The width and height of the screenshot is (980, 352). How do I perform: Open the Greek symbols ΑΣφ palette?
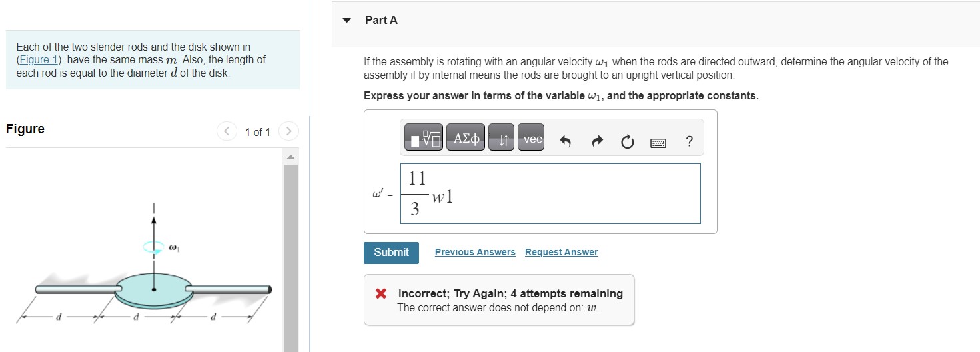coord(466,139)
